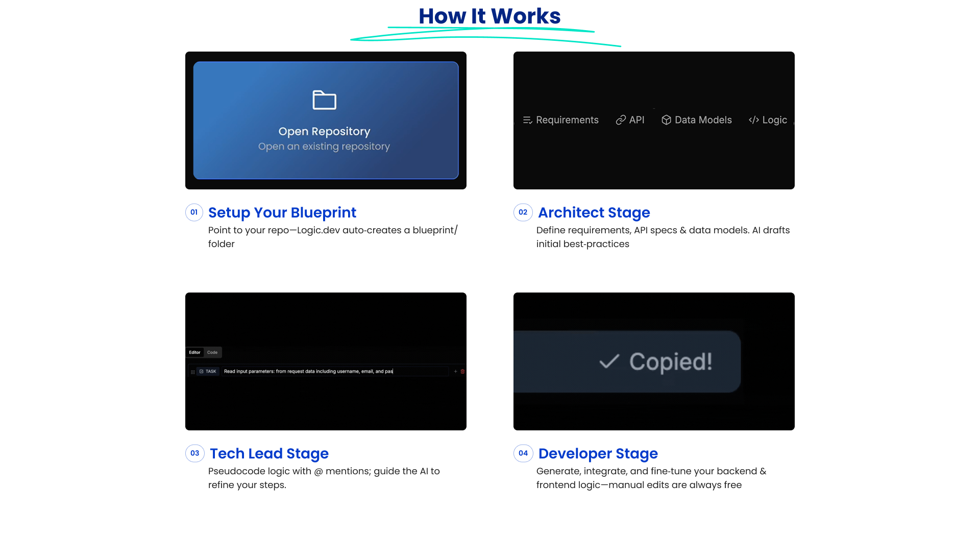Switch to the Editor tab

point(194,352)
